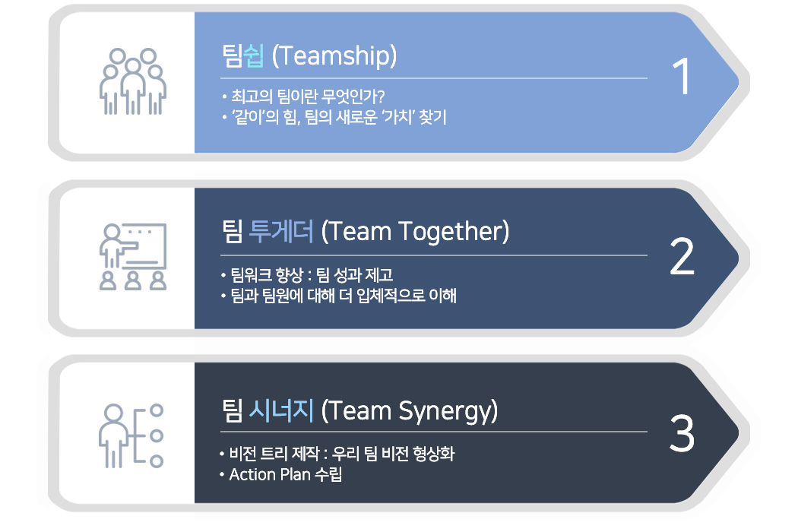This screenshot has height=532, width=798.
Task: Click the bullet 비전 트리 제작 : 우리 팀 비전 형상화
Action: coord(337,453)
